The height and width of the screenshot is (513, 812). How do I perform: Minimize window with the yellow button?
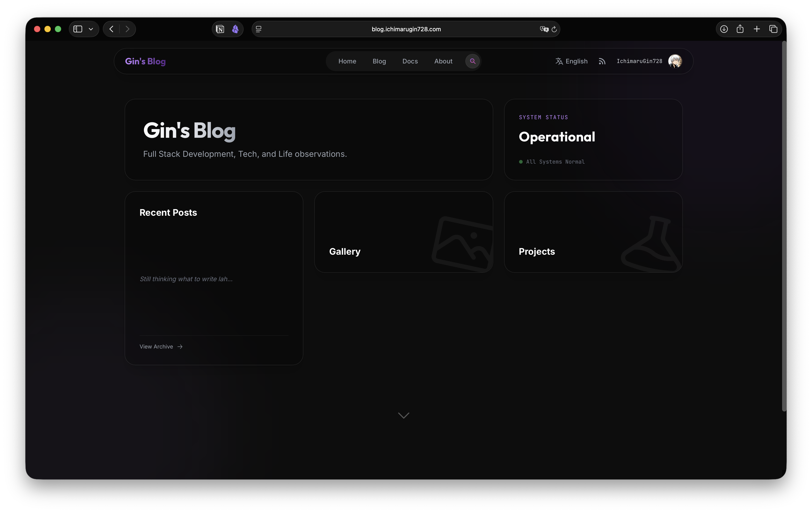(48, 29)
